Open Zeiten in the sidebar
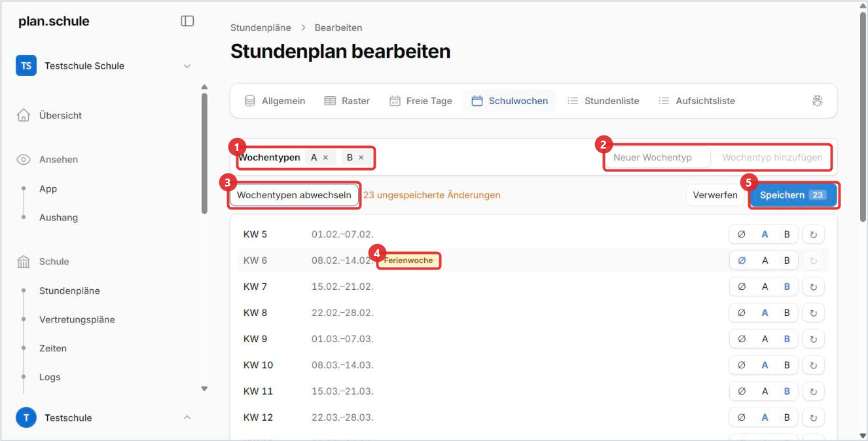Viewport: 868px width, 441px height. coord(53,348)
